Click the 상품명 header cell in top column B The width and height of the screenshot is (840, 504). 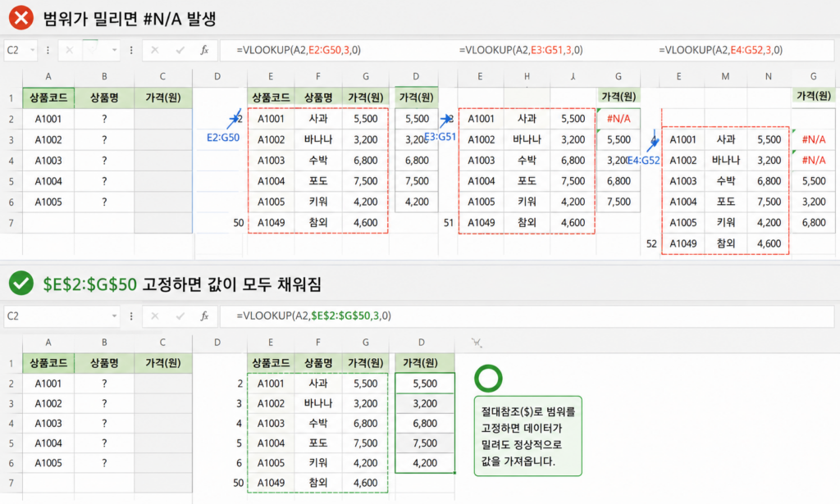(x=104, y=98)
